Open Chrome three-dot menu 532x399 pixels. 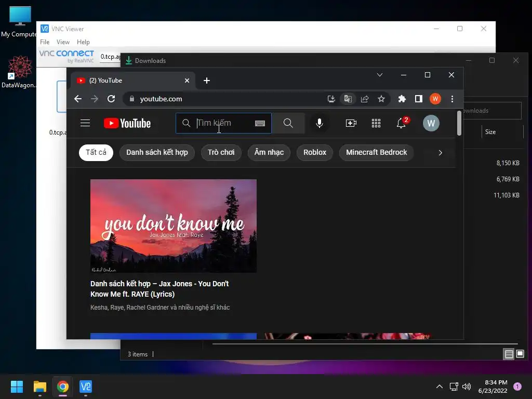[452, 99]
